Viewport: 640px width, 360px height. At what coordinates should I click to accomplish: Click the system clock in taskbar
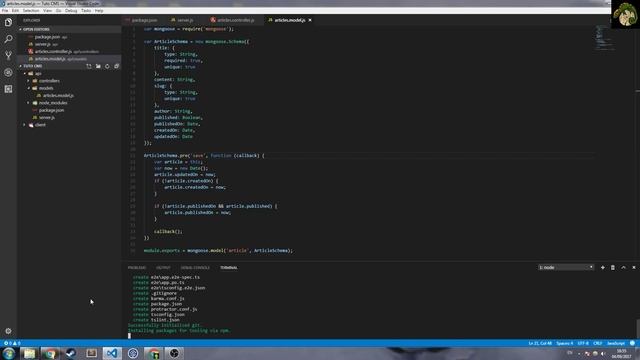coord(622,354)
